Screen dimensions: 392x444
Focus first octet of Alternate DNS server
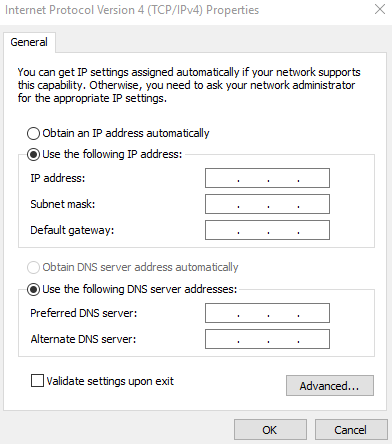click(222, 339)
